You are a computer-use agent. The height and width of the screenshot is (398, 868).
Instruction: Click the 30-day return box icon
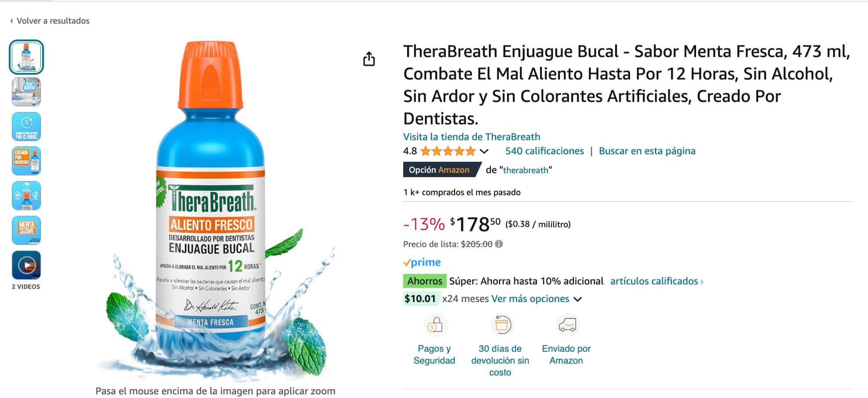[501, 325]
